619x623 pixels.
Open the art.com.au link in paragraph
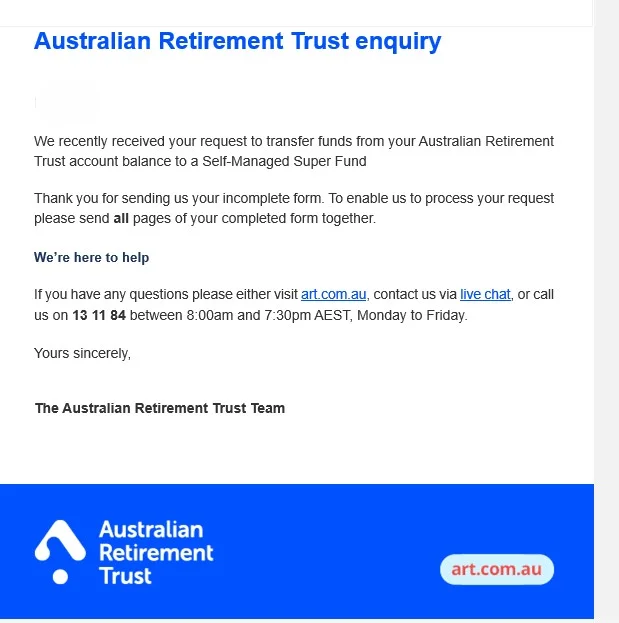[x=333, y=294]
